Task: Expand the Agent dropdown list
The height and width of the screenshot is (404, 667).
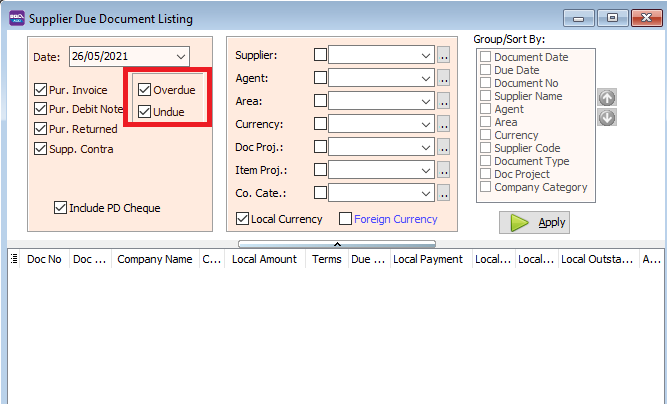Action: (x=425, y=78)
